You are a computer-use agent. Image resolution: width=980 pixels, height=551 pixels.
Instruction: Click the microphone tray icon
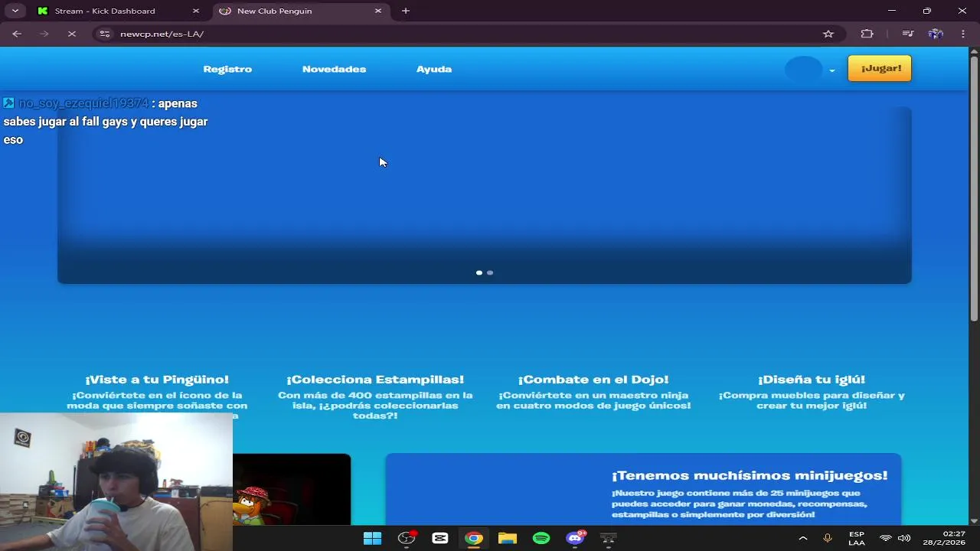[x=828, y=538]
